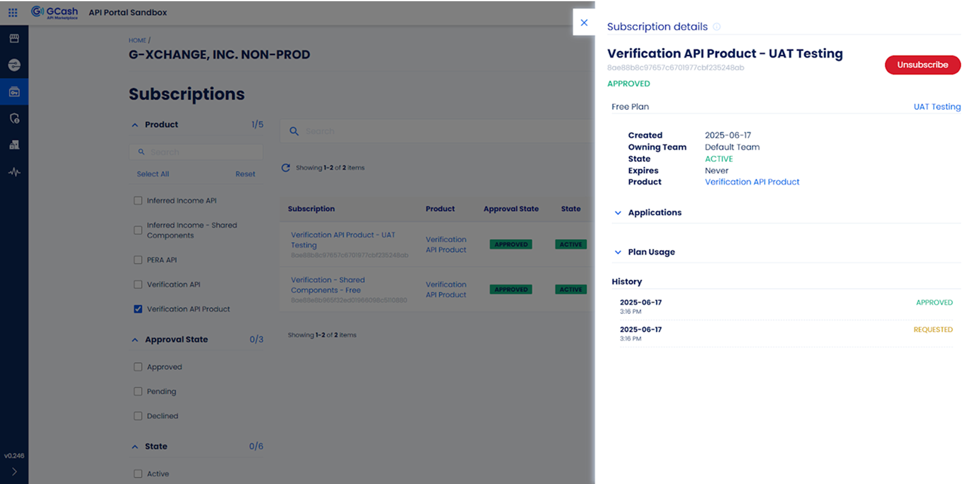The width and height of the screenshot is (980, 484).
Task: Collapse the Product filter section
Action: pyautogui.click(x=134, y=125)
